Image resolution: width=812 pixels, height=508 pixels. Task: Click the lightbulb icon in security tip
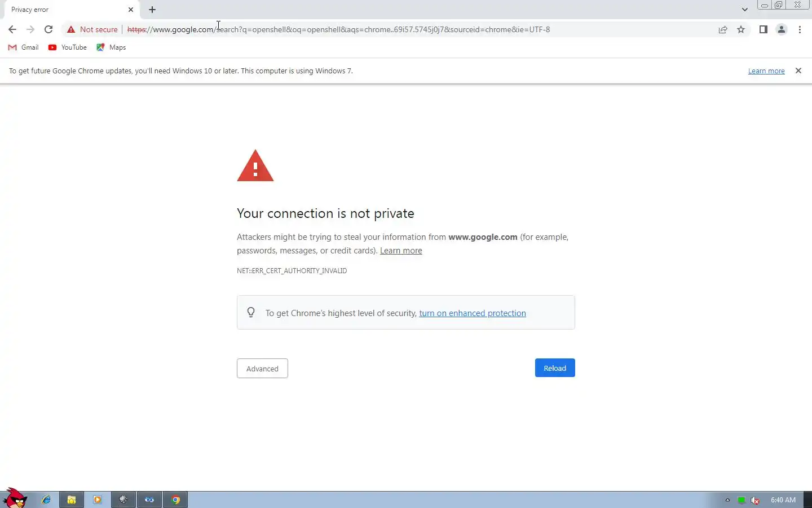pyautogui.click(x=251, y=313)
